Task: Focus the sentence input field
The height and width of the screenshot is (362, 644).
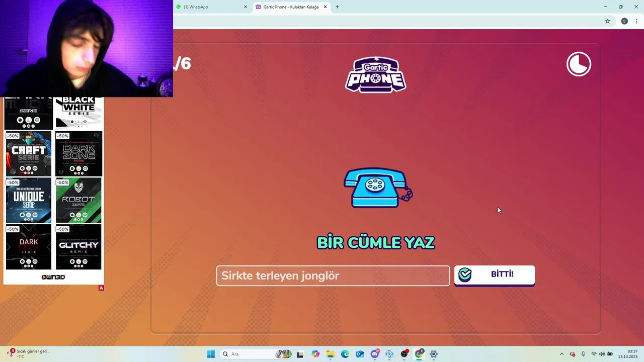Action: (x=333, y=276)
